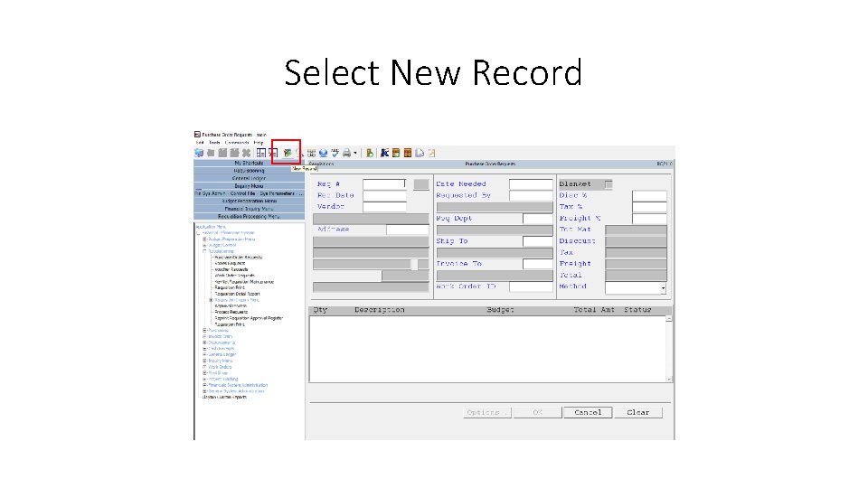Select Budget Preparation Menu shortcut bar
The height and width of the screenshot is (488, 868).
250,202
